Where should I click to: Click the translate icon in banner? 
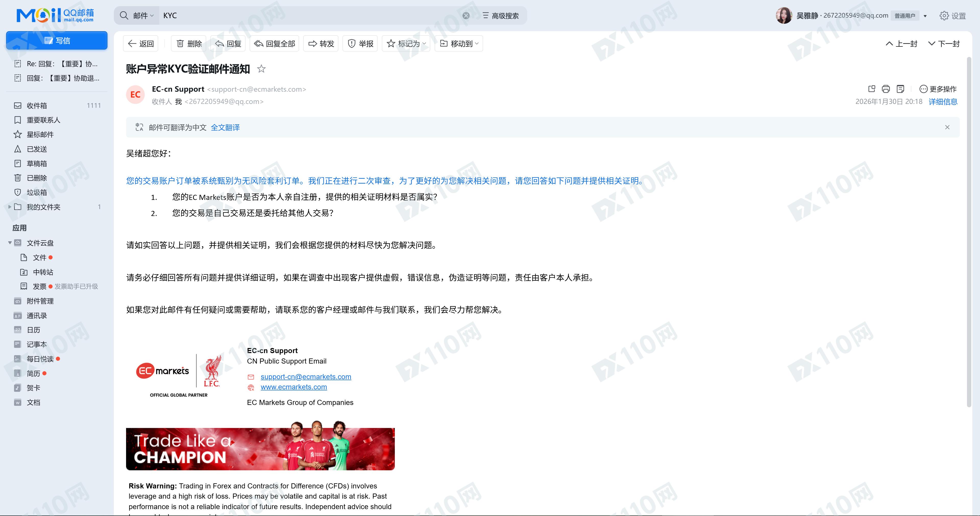coord(139,127)
